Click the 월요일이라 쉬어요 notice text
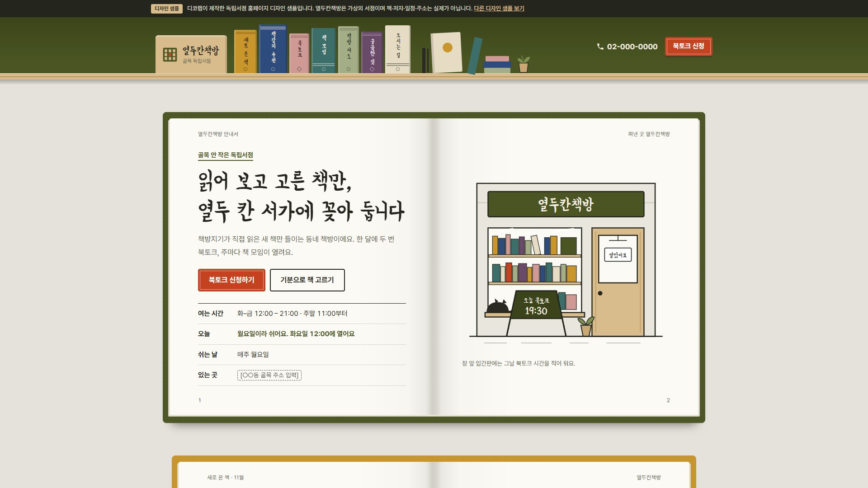 296,334
